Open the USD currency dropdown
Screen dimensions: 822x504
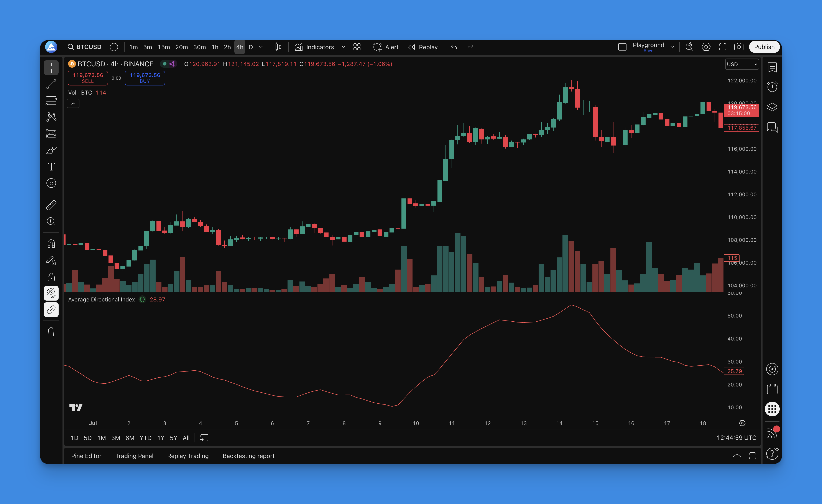742,64
